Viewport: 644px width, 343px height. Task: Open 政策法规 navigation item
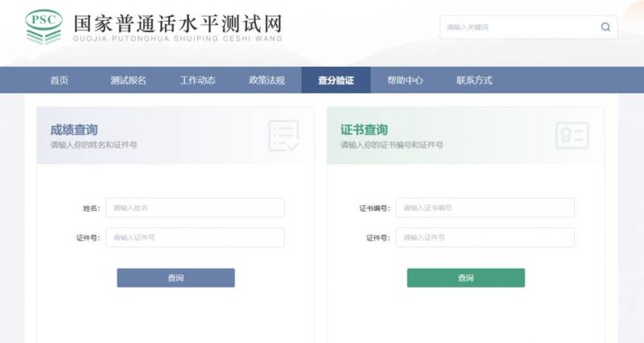pyautogui.click(x=266, y=80)
